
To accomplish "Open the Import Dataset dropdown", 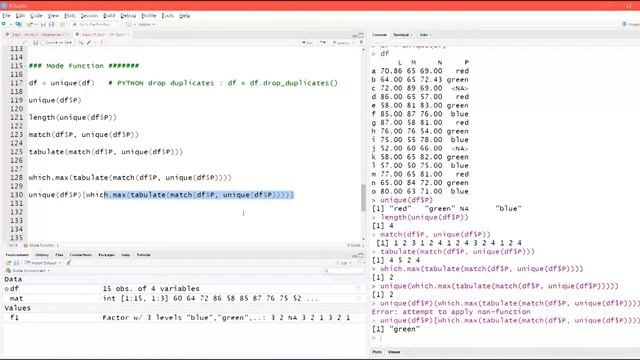I will pos(43,263).
